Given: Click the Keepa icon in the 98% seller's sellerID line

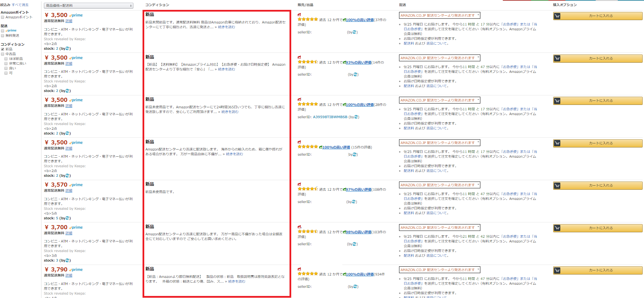Looking at the screenshot, I should 354,244.
